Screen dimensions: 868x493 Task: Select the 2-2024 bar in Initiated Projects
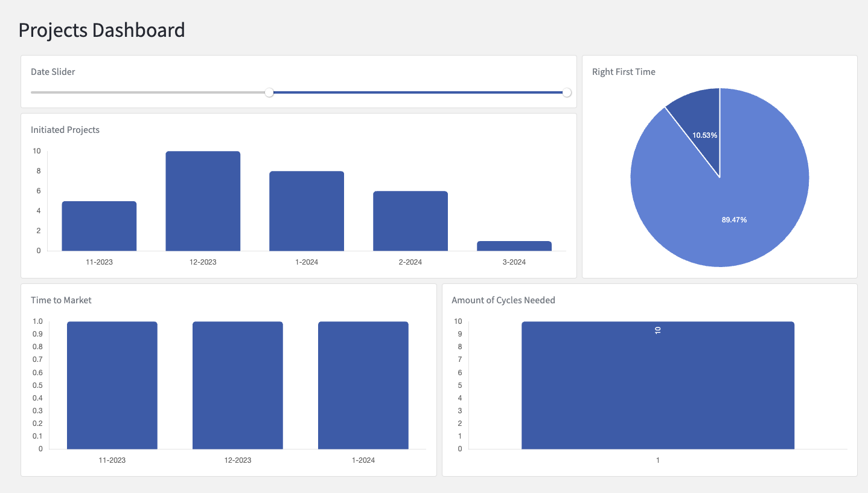point(410,221)
